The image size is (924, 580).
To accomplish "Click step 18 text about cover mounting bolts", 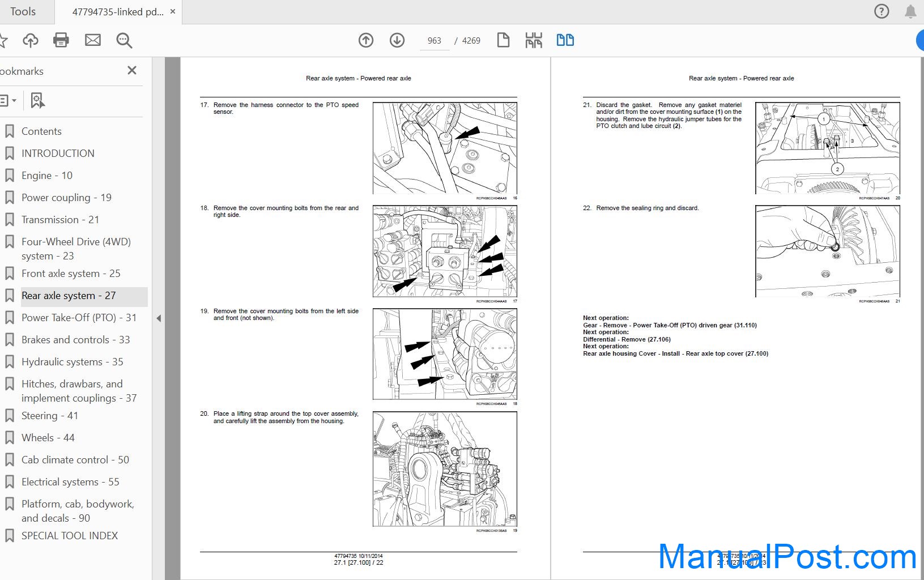I will [286, 211].
